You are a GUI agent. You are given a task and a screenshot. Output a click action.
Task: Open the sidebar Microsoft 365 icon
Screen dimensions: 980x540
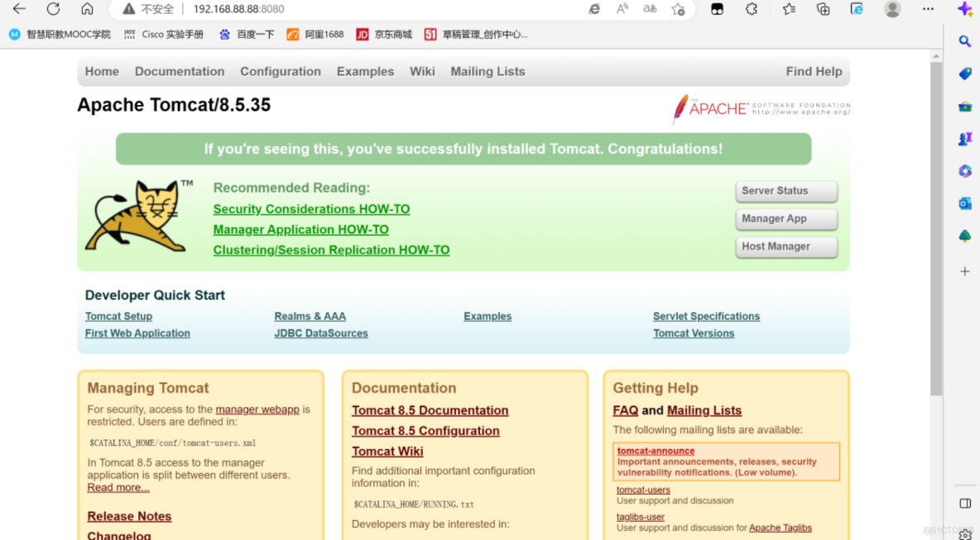tap(965, 171)
